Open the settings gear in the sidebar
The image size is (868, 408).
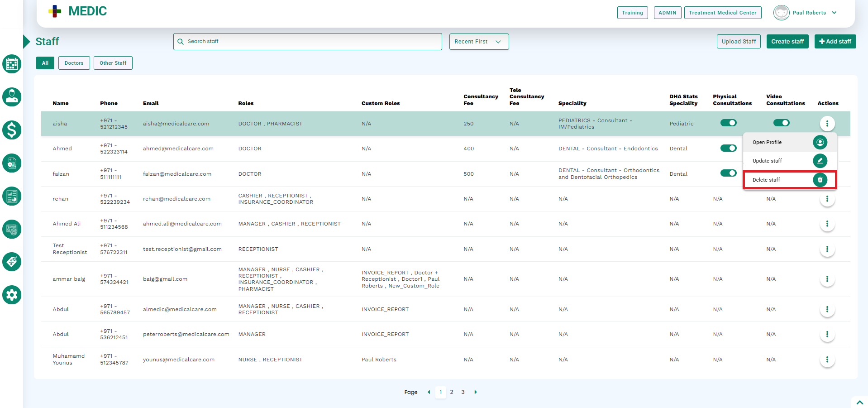(12, 295)
